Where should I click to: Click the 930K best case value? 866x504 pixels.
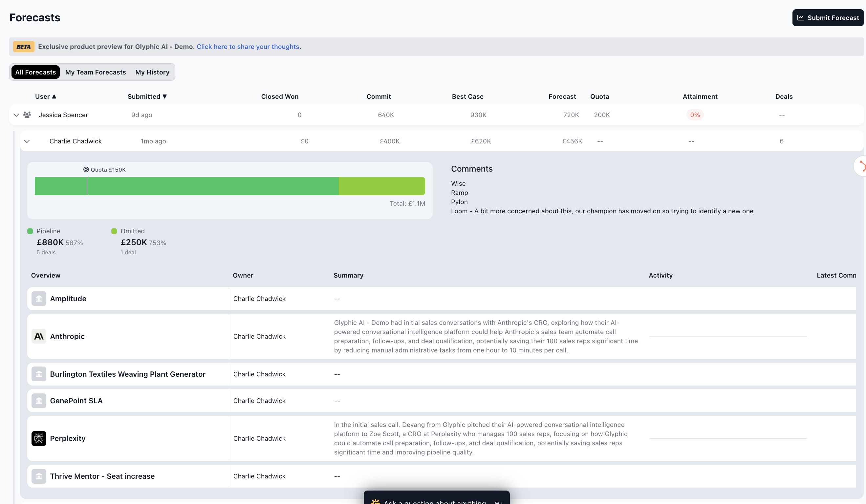[478, 115]
